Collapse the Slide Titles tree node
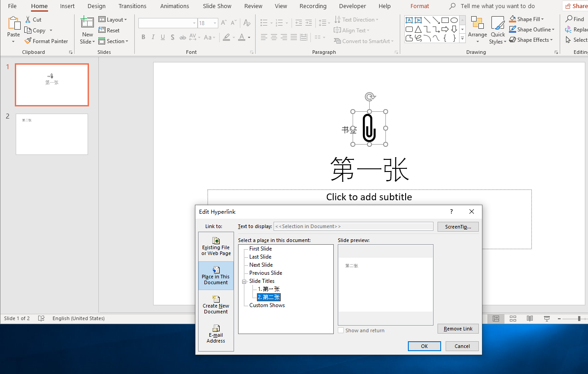 244,281
